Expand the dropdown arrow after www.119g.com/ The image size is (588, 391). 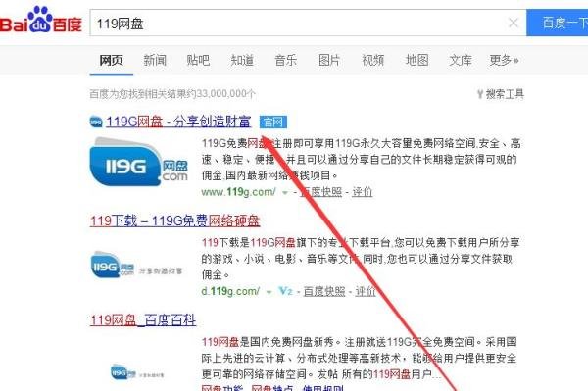(285, 193)
